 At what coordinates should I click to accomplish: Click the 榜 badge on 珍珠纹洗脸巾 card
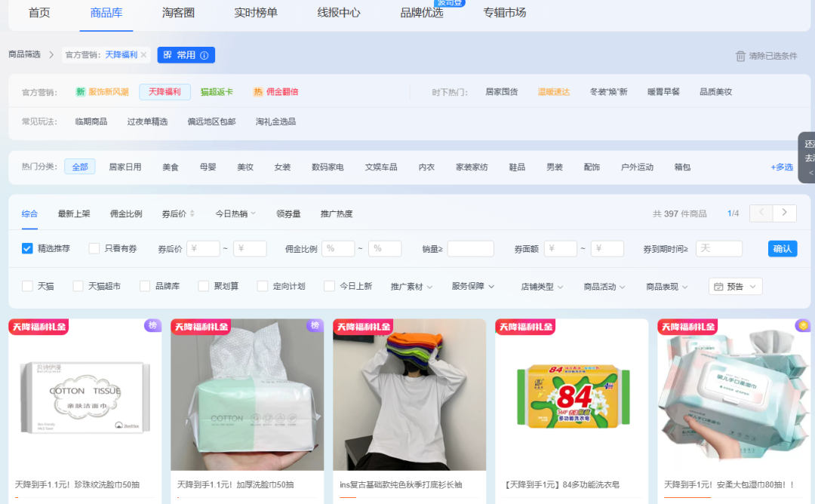[x=152, y=325]
